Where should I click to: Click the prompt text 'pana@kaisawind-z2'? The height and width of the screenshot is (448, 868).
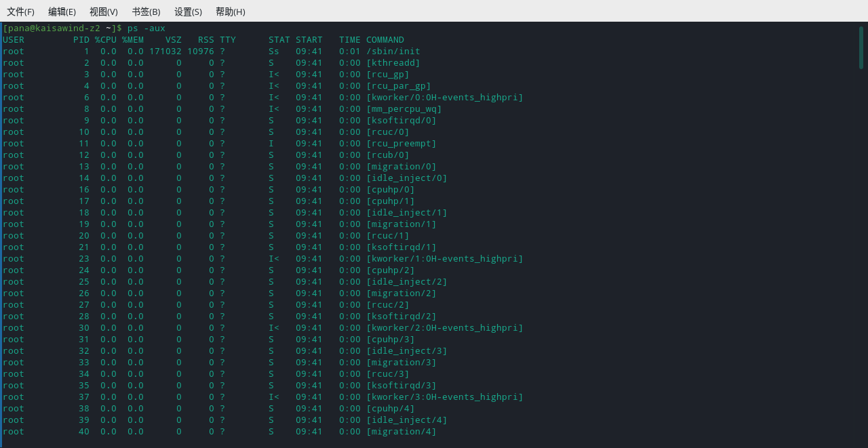coord(54,28)
